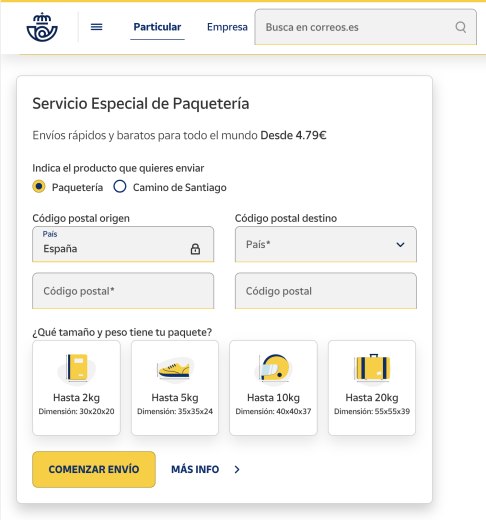Select the notebook Hasta 2kg package card
This screenshot has width=486, height=520.
pyautogui.click(x=76, y=388)
